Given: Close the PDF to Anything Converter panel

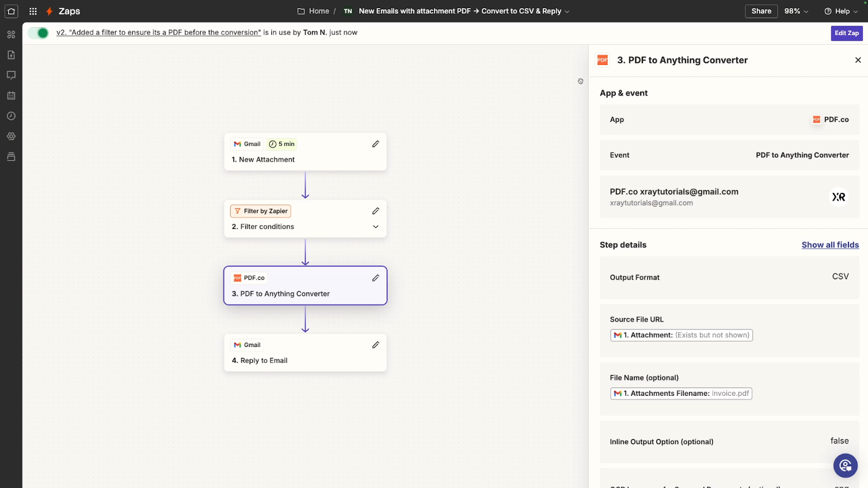Looking at the screenshot, I should 858,60.
